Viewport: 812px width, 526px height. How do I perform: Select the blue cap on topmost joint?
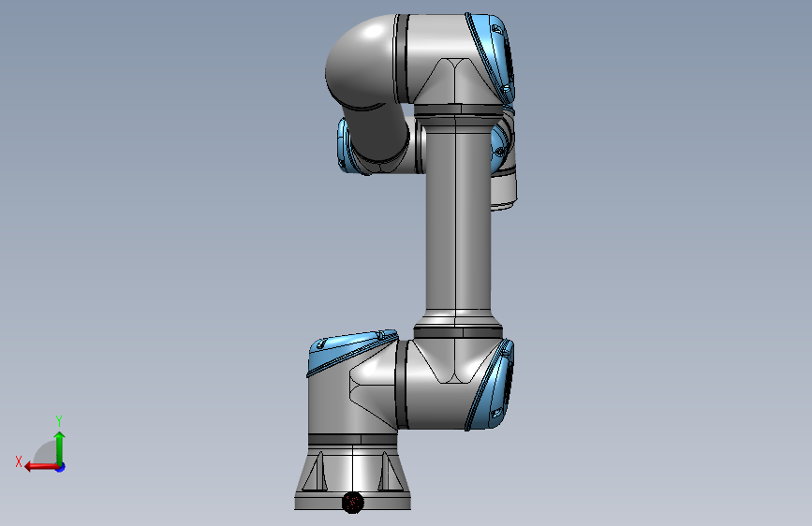tap(493, 57)
